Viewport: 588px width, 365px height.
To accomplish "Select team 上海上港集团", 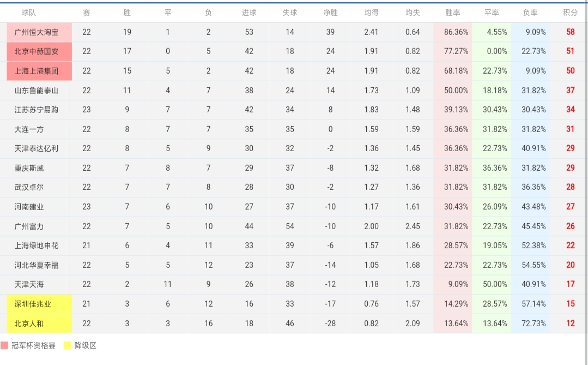I will coord(37,71).
